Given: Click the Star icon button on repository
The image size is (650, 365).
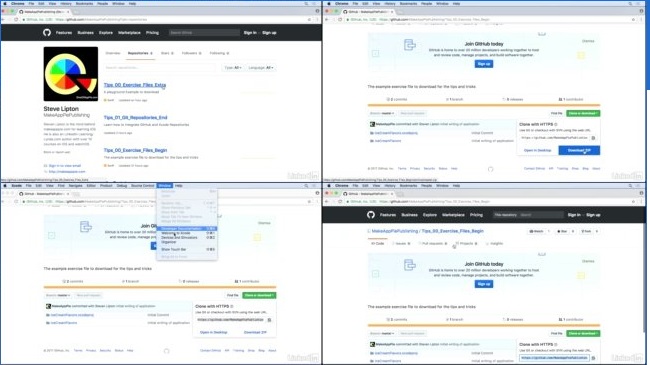Looking at the screenshot, I should point(562,231).
